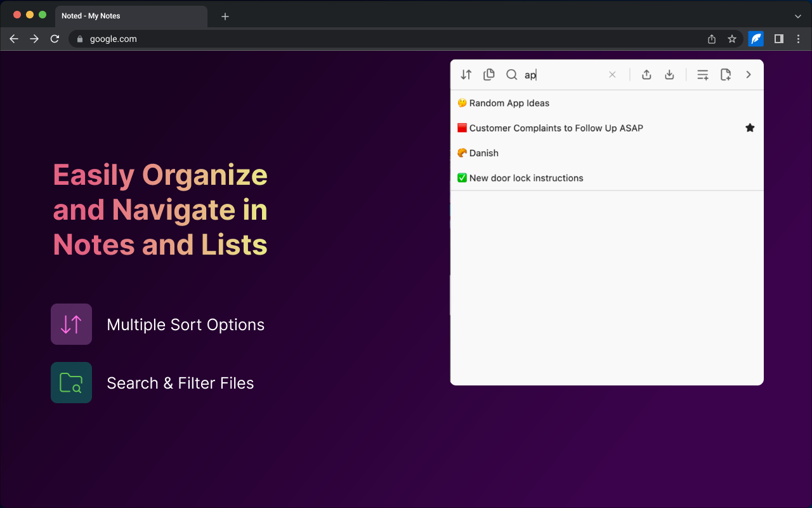This screenshot has width=812, height=508.
Task: Click the green Search & Filter Files icon tile
Action: tap(71, 383)
